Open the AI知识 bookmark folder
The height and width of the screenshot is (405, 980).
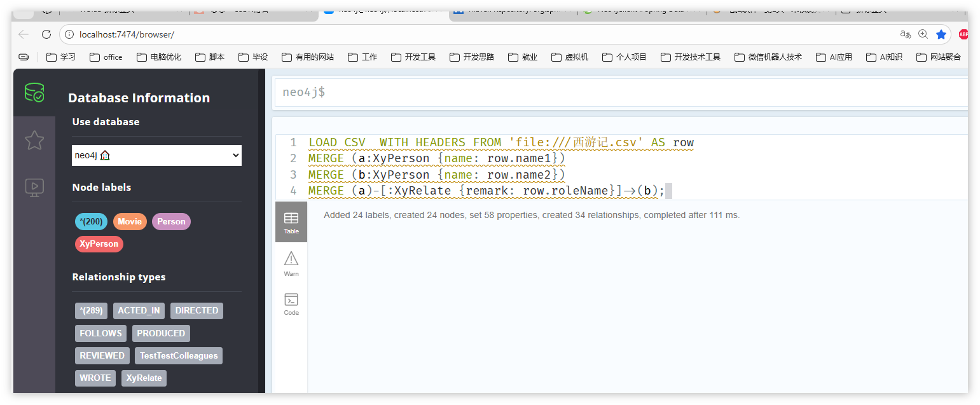[884, 57]
